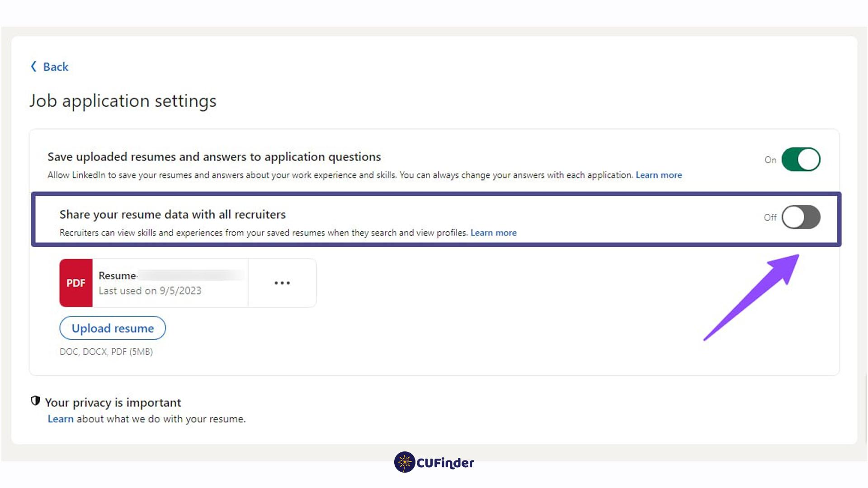This screenshot has width=868, height=488.
Task: Open Job application settings heading area
Action: tap(123, 101)
